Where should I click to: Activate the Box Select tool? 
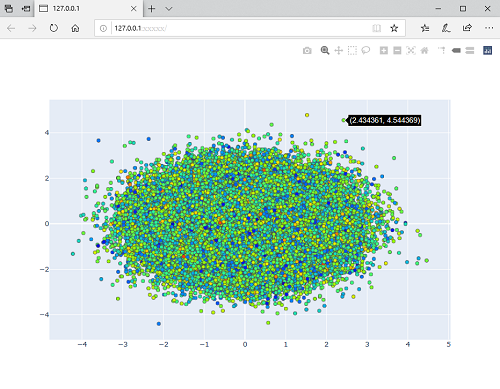pyautogui.click(x=352, y=50)
